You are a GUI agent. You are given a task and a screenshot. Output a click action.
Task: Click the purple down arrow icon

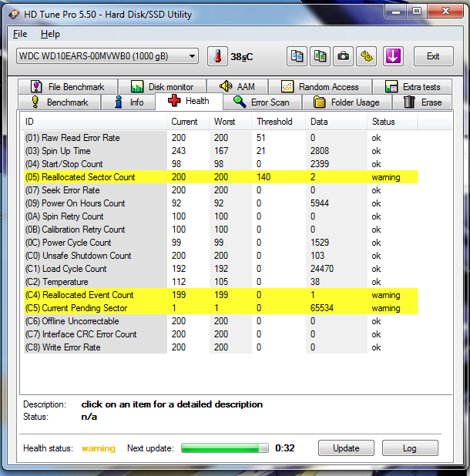tap(393, 56)
